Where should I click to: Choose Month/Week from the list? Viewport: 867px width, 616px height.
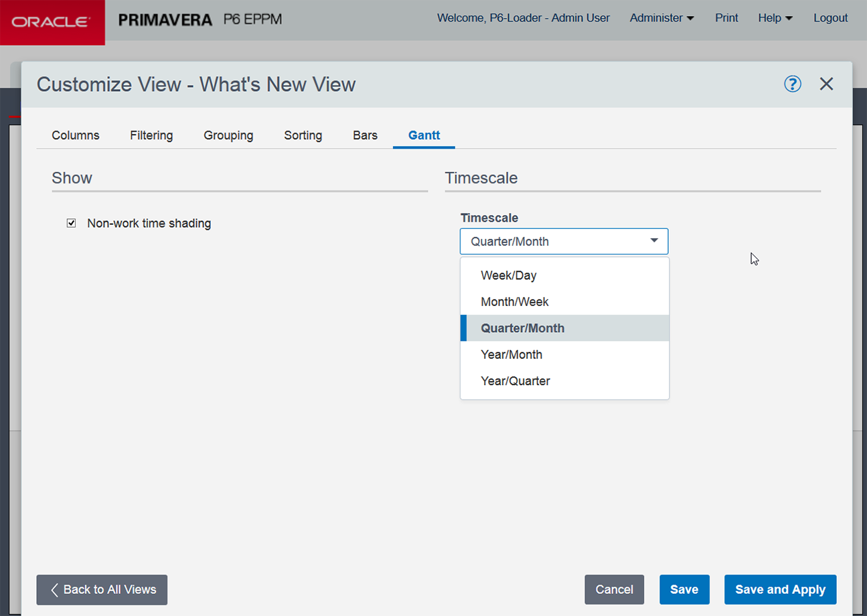[515, 302]
